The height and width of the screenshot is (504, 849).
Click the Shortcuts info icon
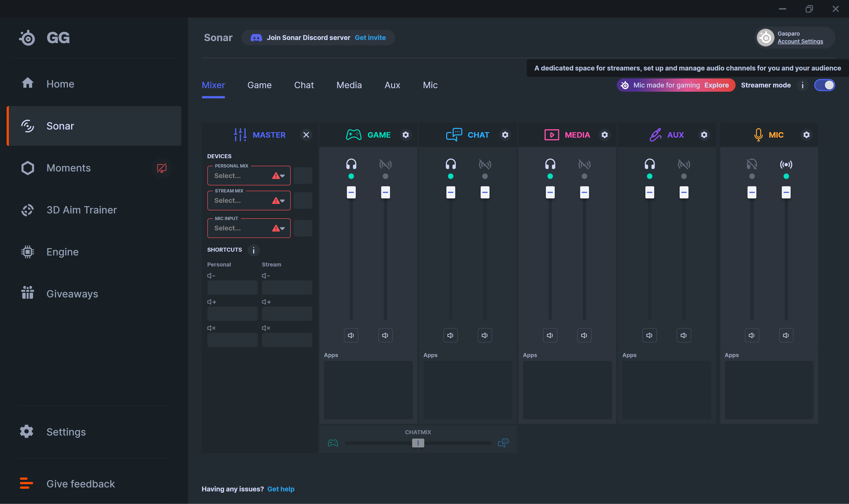[254, 250]
